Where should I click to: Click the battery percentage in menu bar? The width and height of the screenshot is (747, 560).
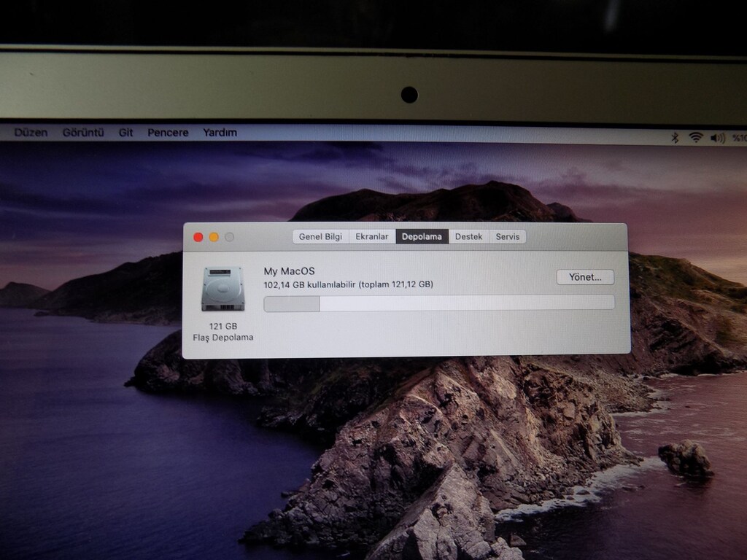(x=740, y=138)
